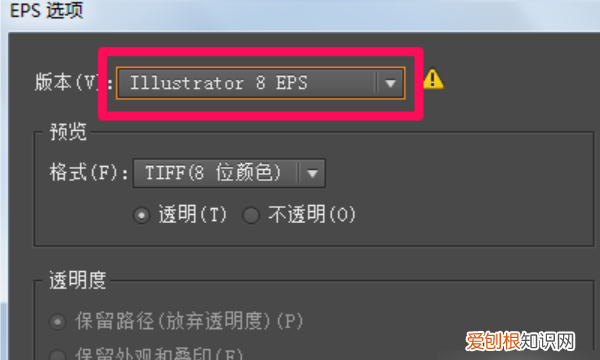
Task: Select the 保留路径(放弃透明度)(P) radio circle
Action: click(x=58, y=322)
